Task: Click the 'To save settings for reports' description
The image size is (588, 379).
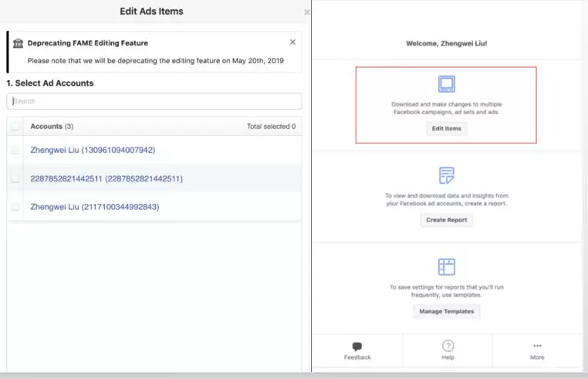Action: pos(446,291)
